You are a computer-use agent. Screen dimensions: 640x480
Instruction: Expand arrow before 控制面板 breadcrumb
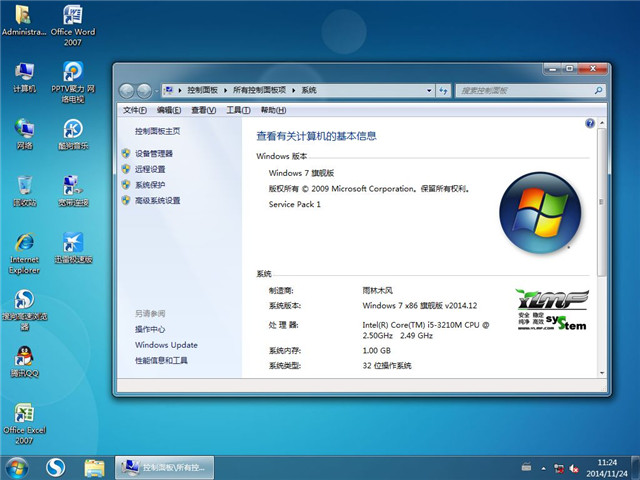click(180, 91)
